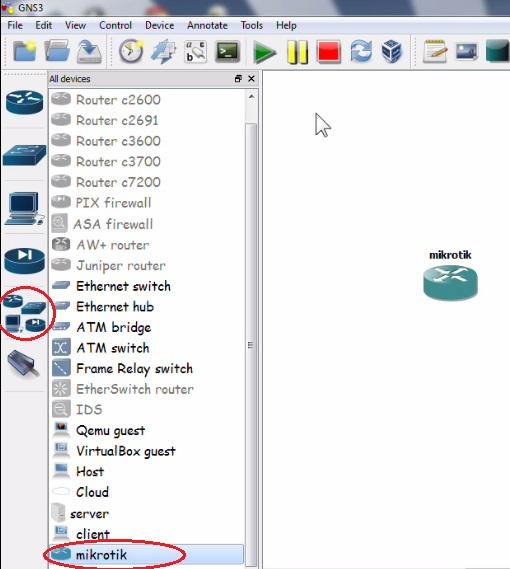Select the add link cable icon
This screenshot has height=569, width=510.
pos(24,364)
